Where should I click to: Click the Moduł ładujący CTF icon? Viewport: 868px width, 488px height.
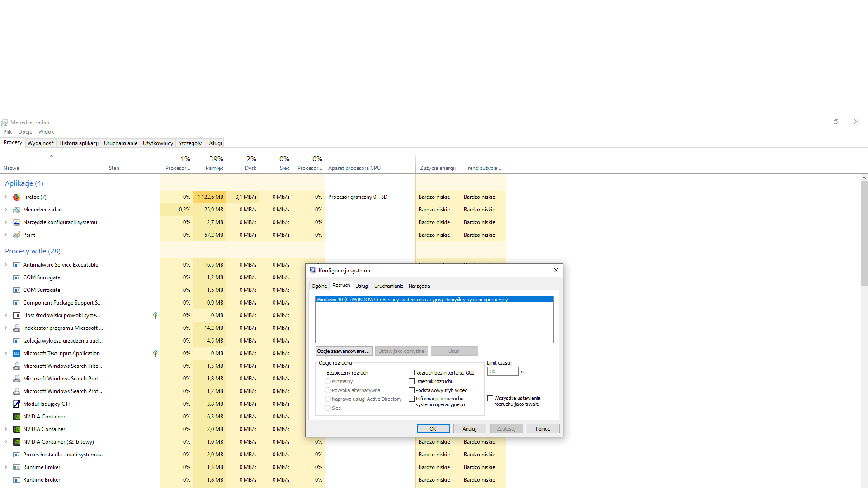coord(17,404)
